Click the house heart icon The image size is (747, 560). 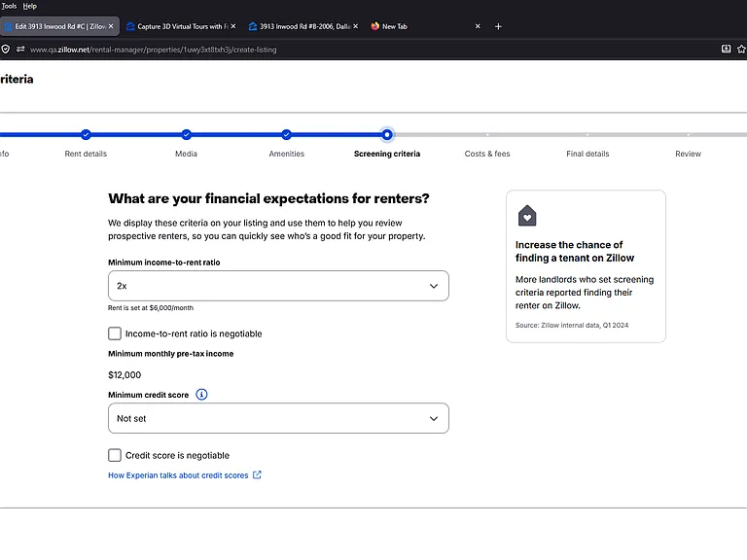pos(527,216)
